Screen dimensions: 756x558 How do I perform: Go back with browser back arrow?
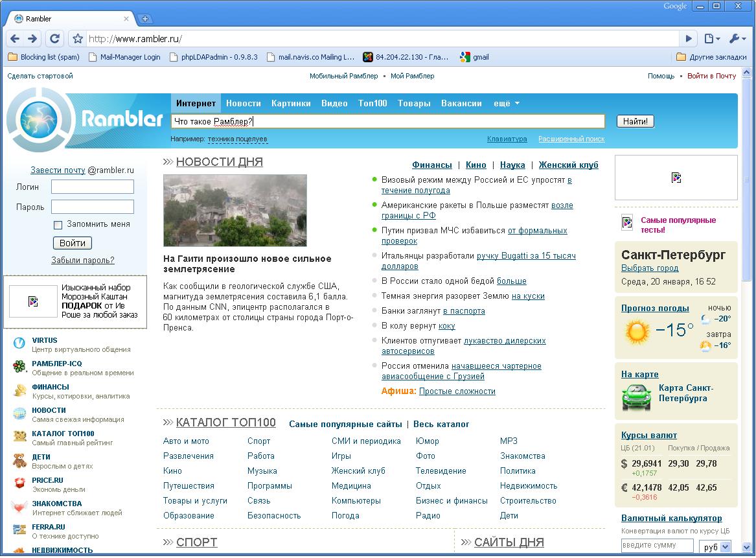(15, 39)
